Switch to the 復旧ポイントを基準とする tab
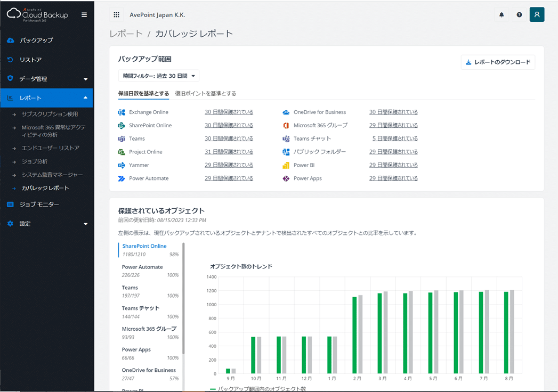Screen dimensions: 558x392 tap(206, 94)
